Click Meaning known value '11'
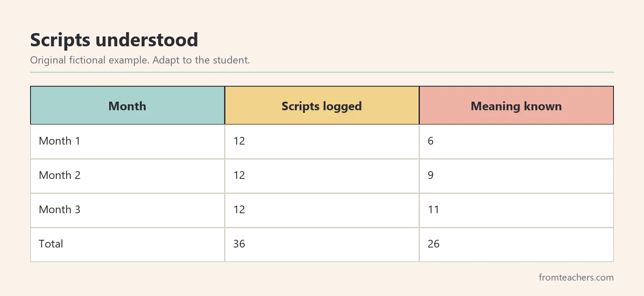The height and width of the screenshot is (296, 644). 434,210
